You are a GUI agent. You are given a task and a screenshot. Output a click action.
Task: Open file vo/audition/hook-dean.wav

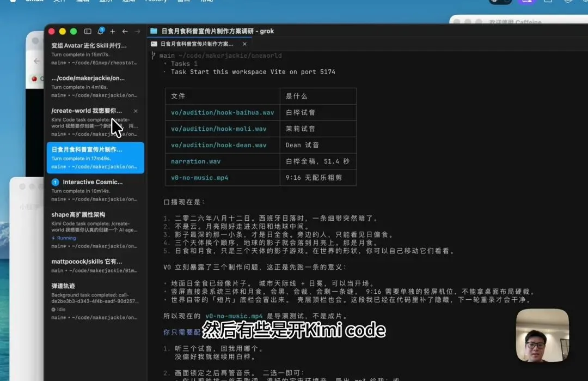click(x=219, y=146)
